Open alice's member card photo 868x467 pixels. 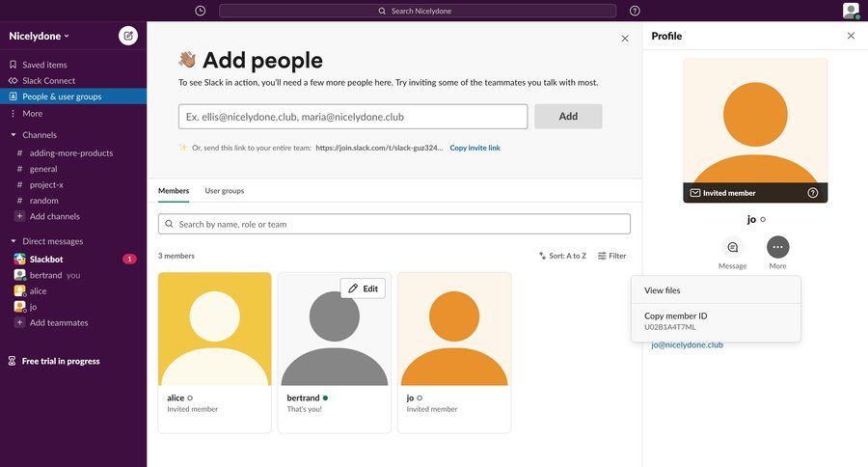click(x=215, y=329)
